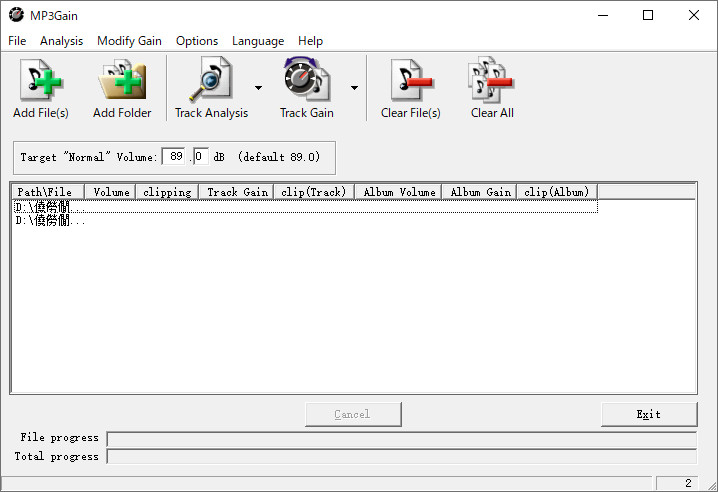Expand the Track Gain dropdown arrow

354,87
